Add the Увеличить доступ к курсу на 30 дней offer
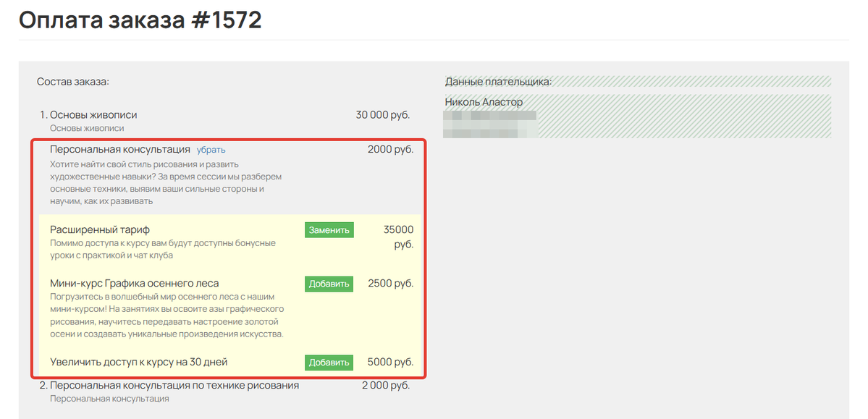Viewport: 868px width, 419px height. [329, 363]
